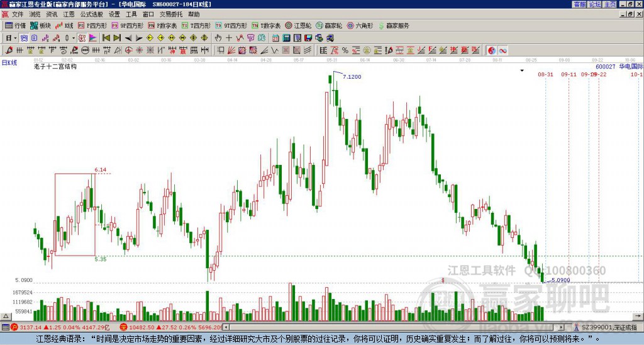This screenshot has height=345, width=644.
Task: Open the P数字表 tool
Action: pos(162,25)
